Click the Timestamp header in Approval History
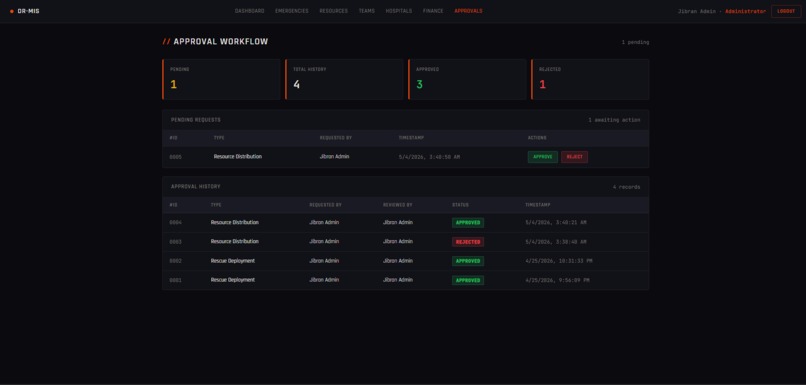 click(x=538, y=205)
